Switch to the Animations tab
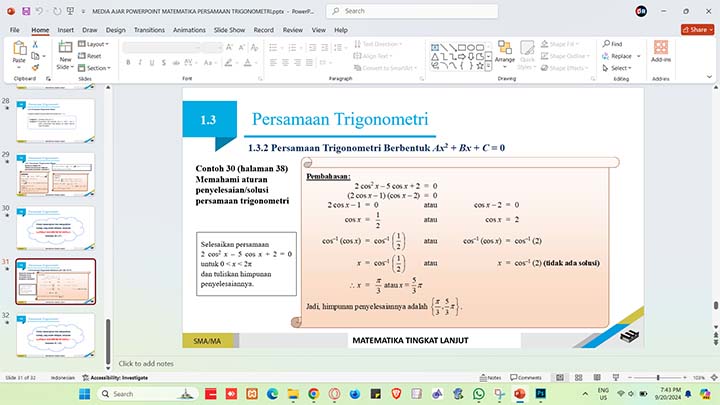 pos(189,30)
